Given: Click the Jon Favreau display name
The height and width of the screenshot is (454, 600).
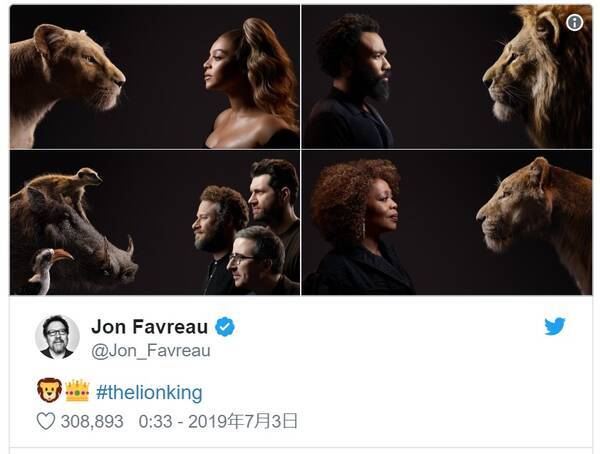Looking at the screenshot, I should (x=149, y=327).
